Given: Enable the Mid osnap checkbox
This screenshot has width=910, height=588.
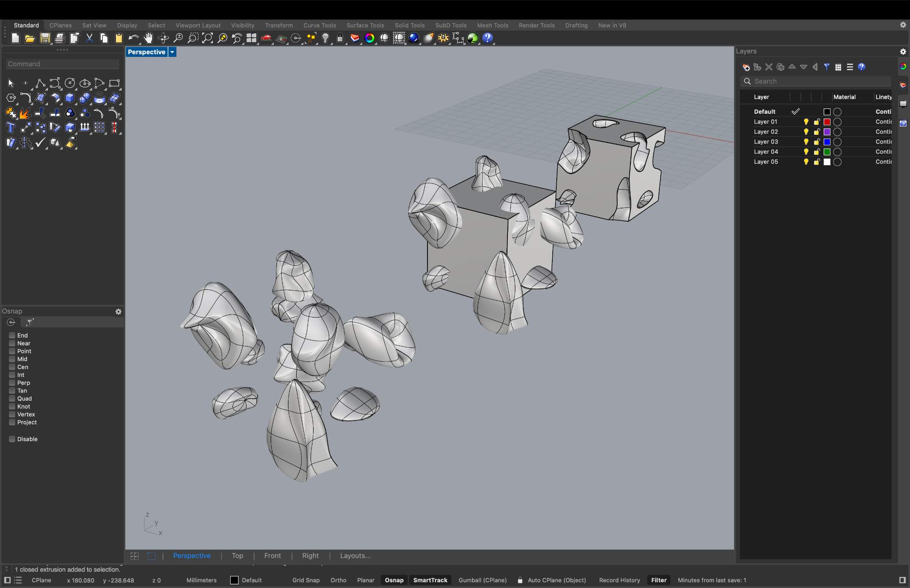Looking at the screenshot, I should coord(12,359).
